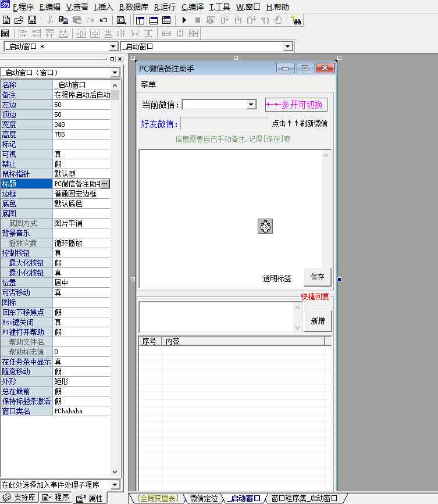438x504 pixels.
Task: Float the properties panel with square icon
Action: [x=112, y=59]
